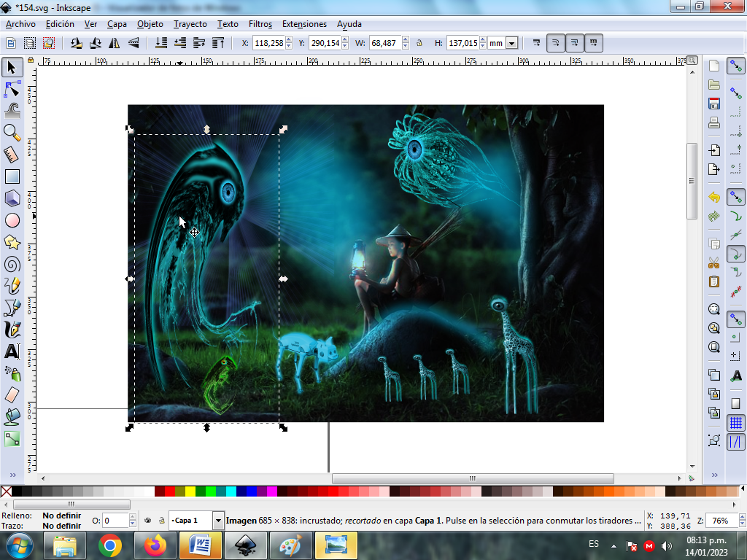This screenshot has height=560, width=747.
Task: Flip selection vertically
Action: pyautogui.click(x=133, y=43)
